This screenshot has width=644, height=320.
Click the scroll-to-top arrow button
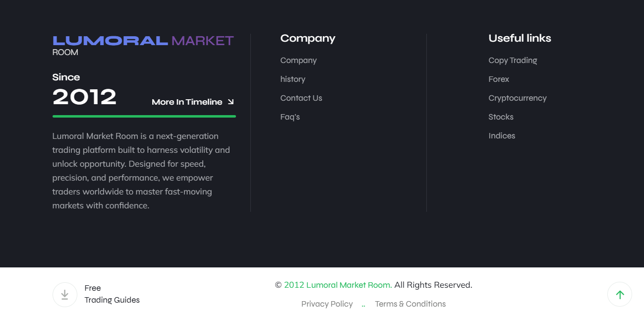tap(619, 295)
